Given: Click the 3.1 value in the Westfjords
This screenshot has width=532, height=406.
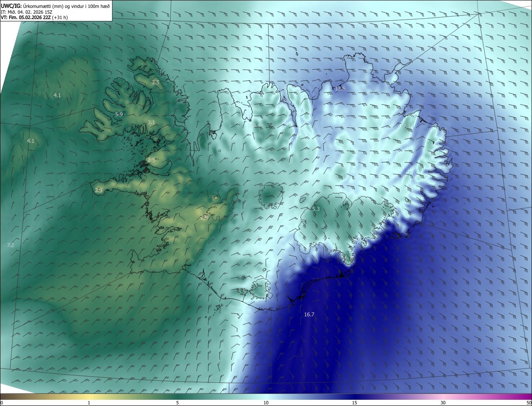Looking at the screenshot, I should [151, 122].
